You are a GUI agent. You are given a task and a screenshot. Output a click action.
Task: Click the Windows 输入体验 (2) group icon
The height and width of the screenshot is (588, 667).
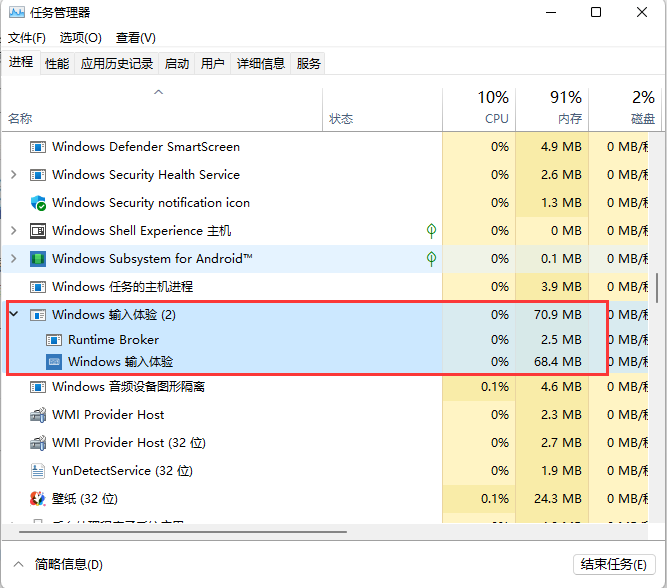pyautogui.click(x=38, y=315)
